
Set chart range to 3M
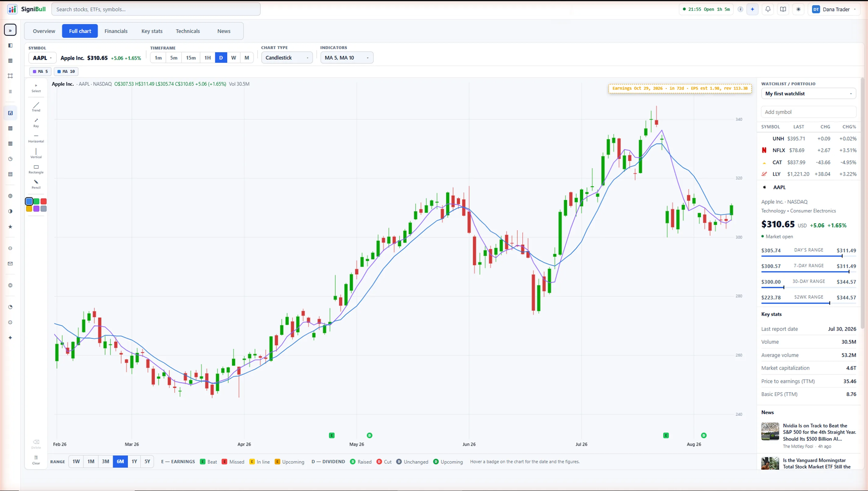pyautogui.click(x=105, y=462)
